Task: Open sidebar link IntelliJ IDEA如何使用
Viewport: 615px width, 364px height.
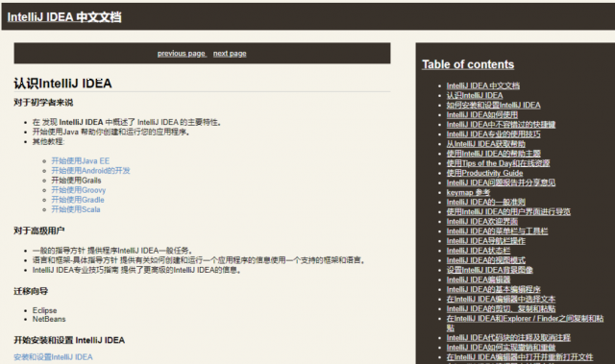Action: (482, 115)
